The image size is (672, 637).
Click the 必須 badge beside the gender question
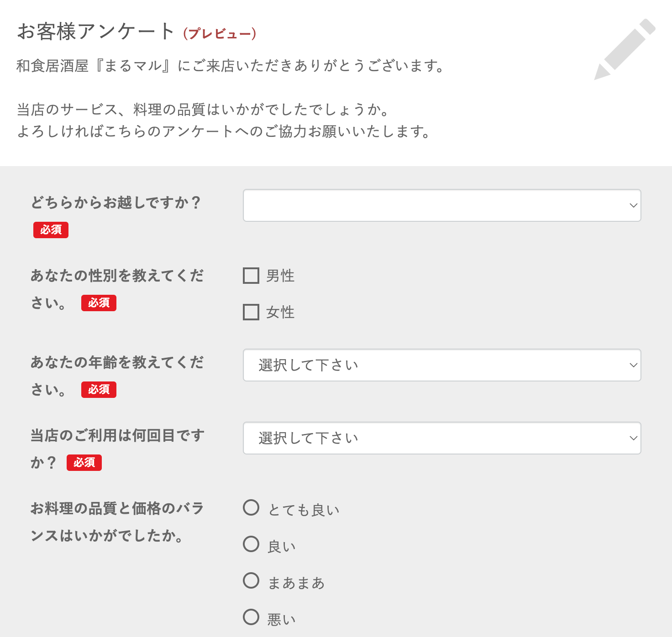99,303
